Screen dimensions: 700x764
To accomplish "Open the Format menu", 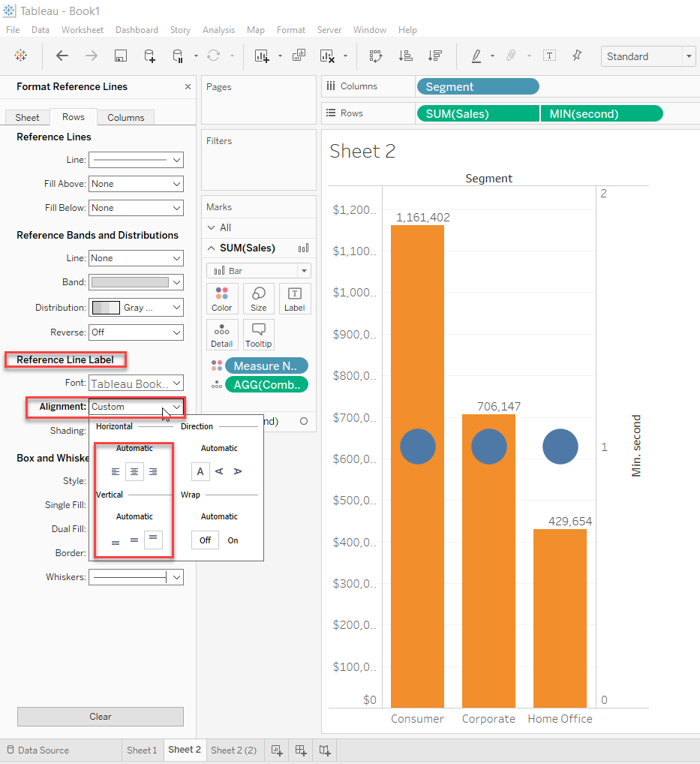I will pyautogui.click(x=291, y=30).
